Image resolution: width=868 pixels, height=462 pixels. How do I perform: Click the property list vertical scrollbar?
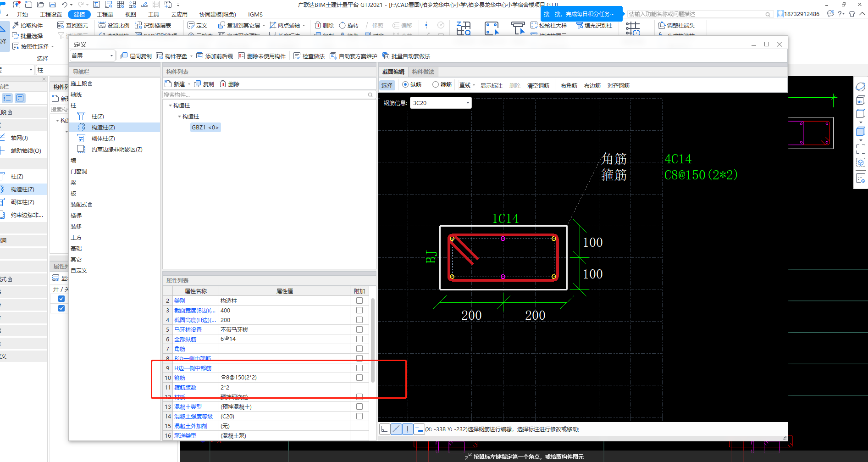(x=372, y=340)
